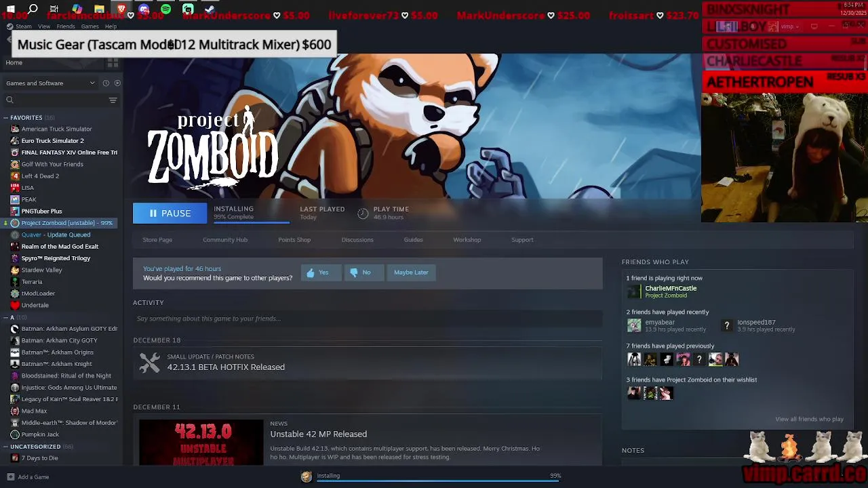Click the Mad Max game icon

15,411
